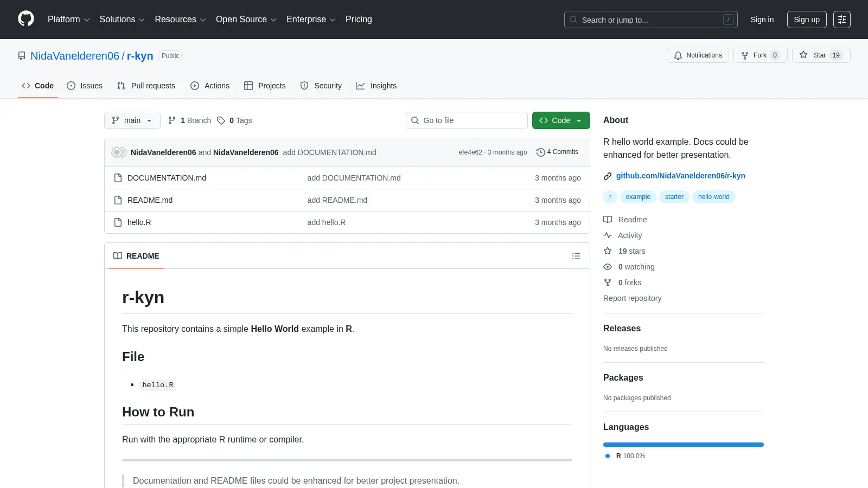Click the bell icon in Notifications
The width and height of the screenshot is (868, 488).
point(678,55)
